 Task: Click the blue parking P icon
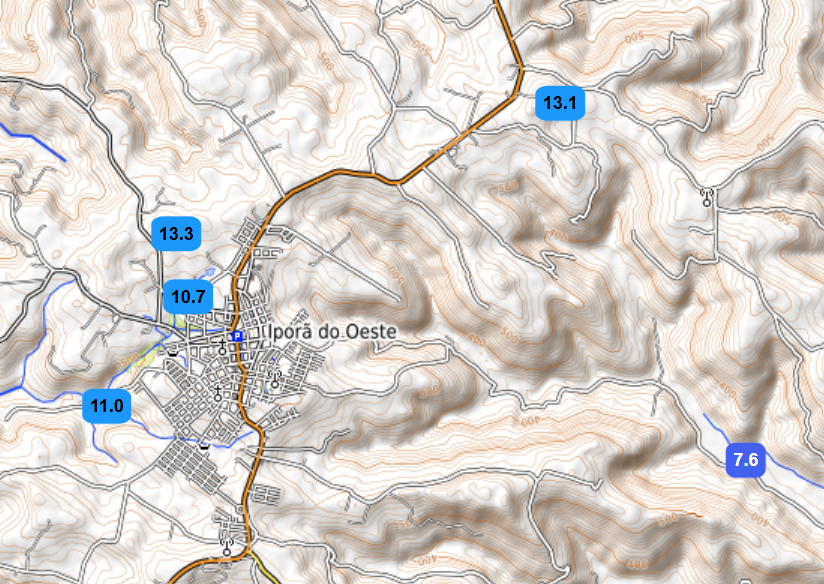coord(237,336)
